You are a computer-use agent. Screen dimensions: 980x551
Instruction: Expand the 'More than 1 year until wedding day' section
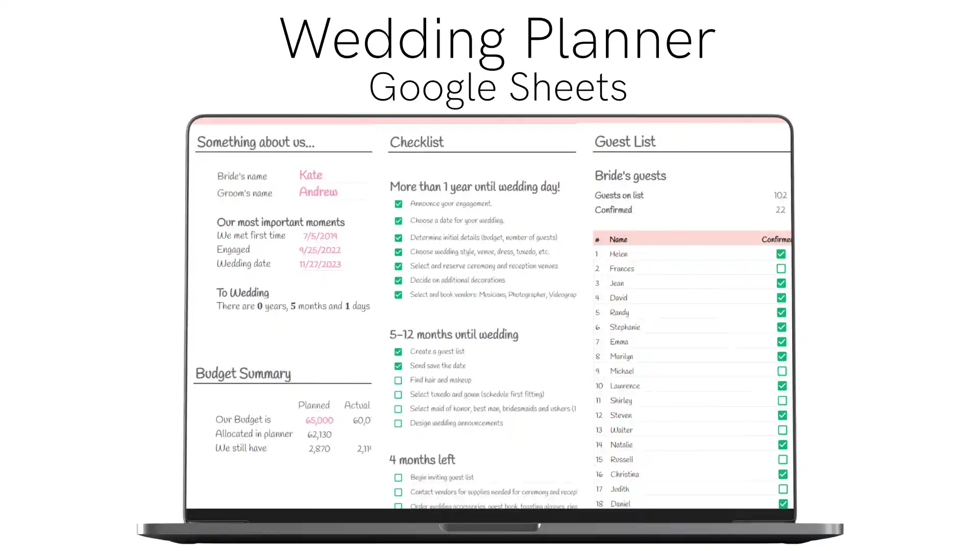click(475, 186)
